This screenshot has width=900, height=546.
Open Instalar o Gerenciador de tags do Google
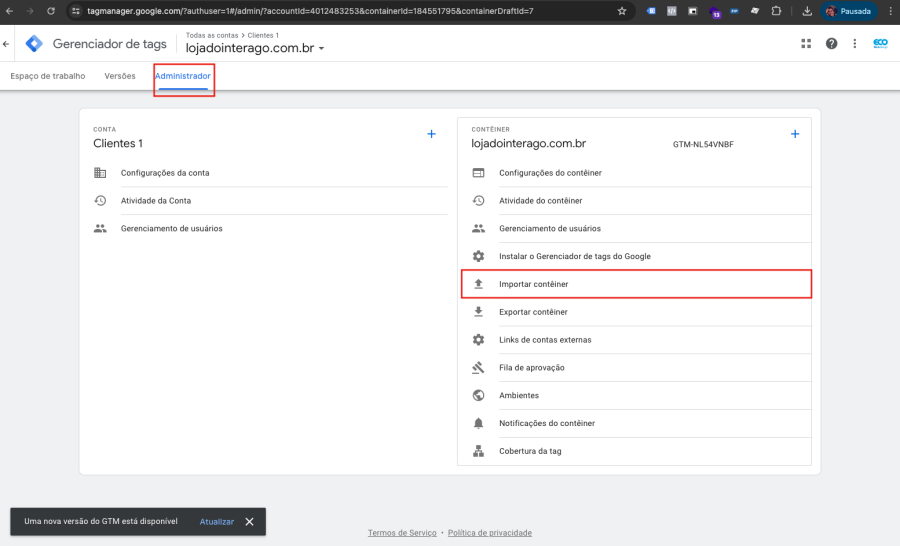point(575,256)
